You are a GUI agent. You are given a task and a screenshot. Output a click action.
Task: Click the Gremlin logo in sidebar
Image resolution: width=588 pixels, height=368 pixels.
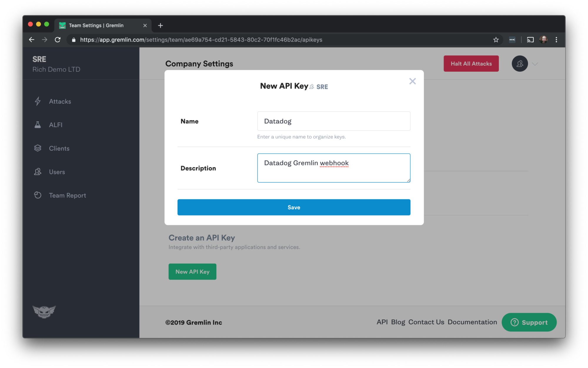click(x=44, y=312)
